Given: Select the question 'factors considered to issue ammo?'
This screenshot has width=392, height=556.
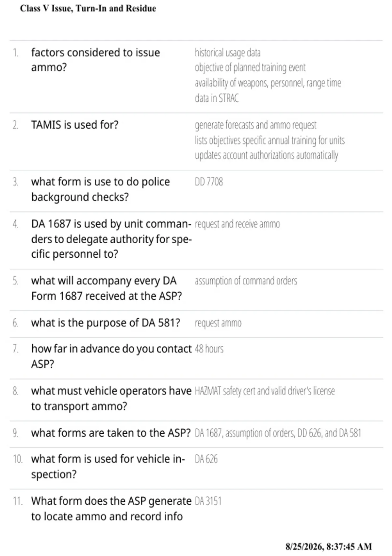Looking at the screenshot, I should (x=96, y=60).
